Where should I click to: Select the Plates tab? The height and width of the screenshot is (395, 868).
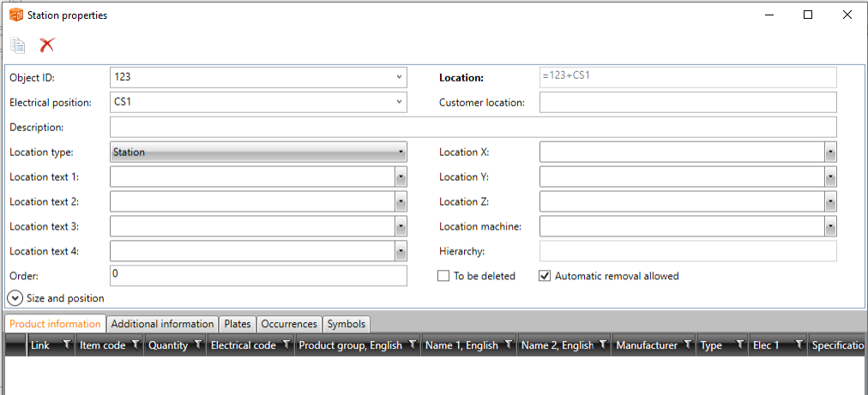(238, 324)
